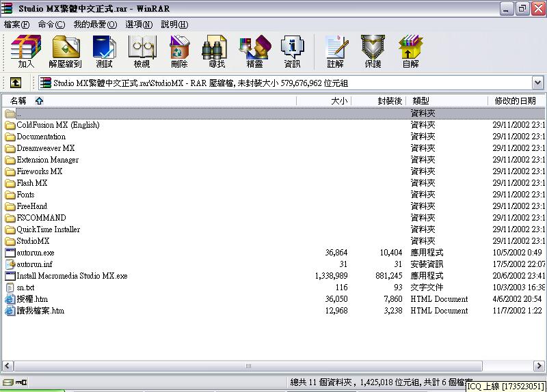This screenshot has width=547, height=392.
Task: Select the Fonts folder row
Action: pyautogui.click(x=273, y=195)
